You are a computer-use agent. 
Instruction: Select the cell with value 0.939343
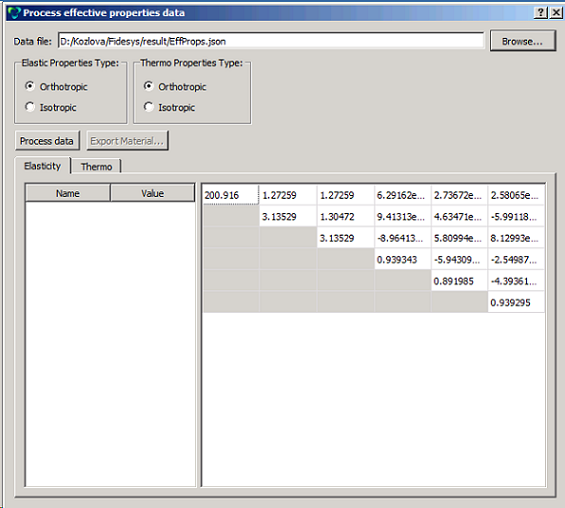click(402, 259)
